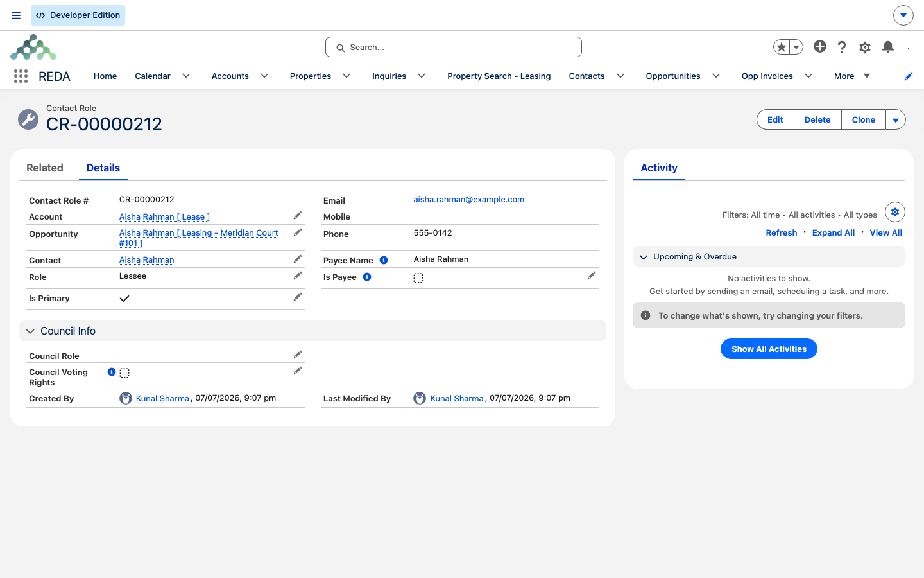The image size is (924, 578).
Task: Select the Details tab
Action: click(x=103, y=168)
